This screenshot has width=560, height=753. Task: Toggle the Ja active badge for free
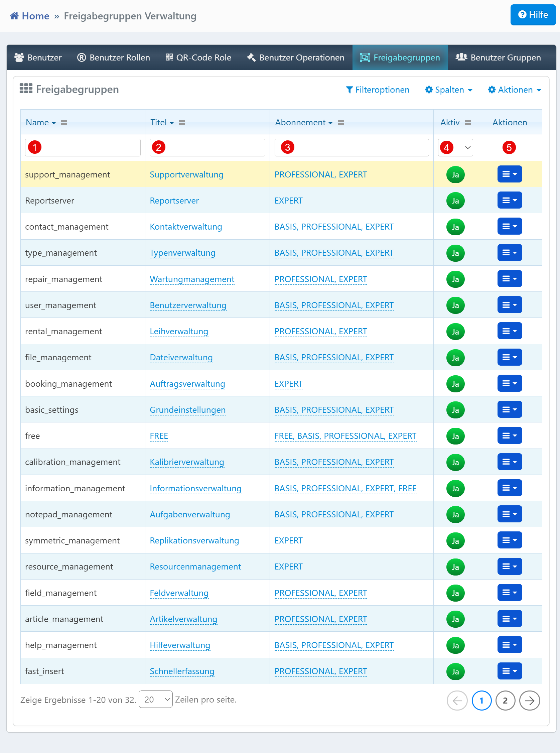click(455, 436)
